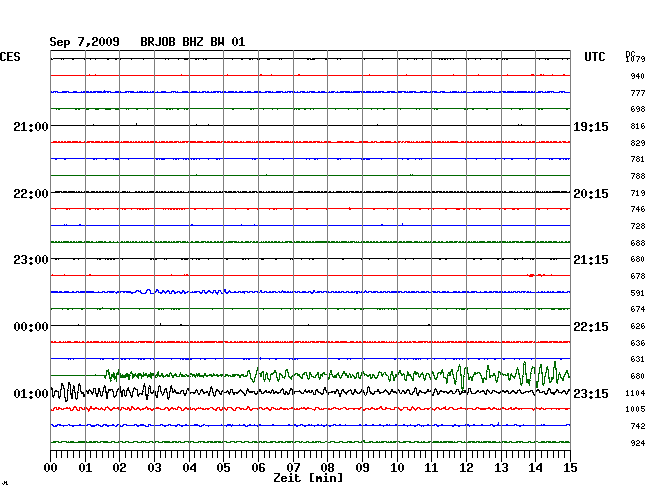Screen dimensions: 650x494
Task: Select the 22:00 local time label
Action: pyautogui.click(x=31, y=194)
